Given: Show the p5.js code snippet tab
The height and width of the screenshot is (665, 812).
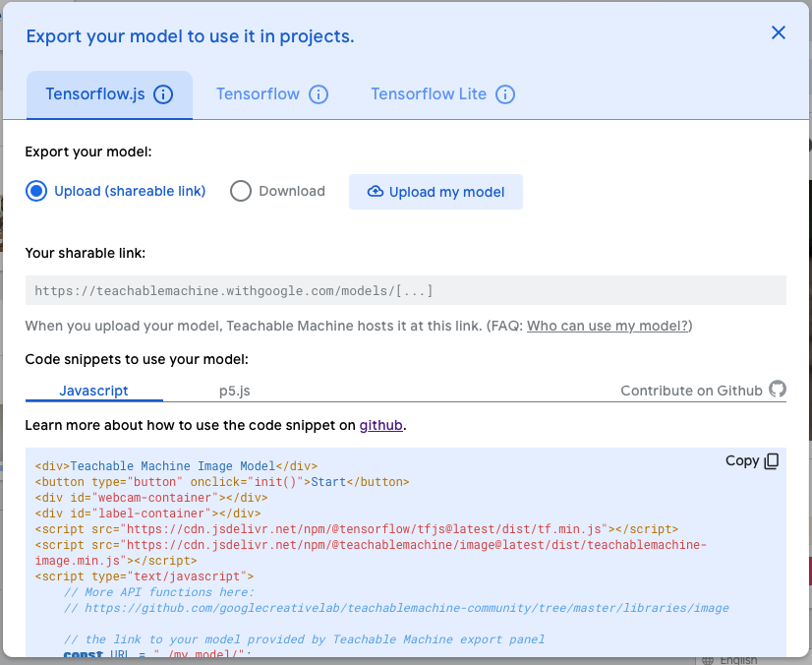Looking at the screenshot, I should pos(234,391).
